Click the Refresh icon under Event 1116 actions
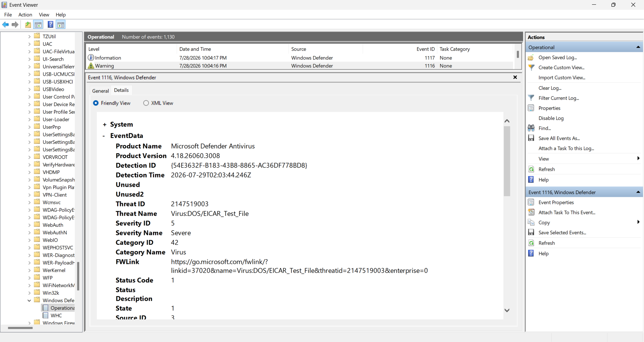Screen dimensions: 644x342 coord(531,243)
